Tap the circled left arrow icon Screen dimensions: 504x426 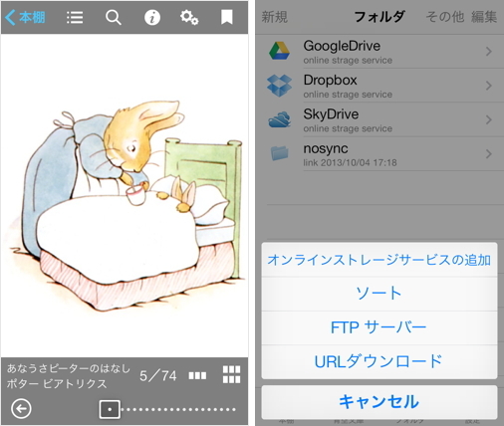(21, 409)
